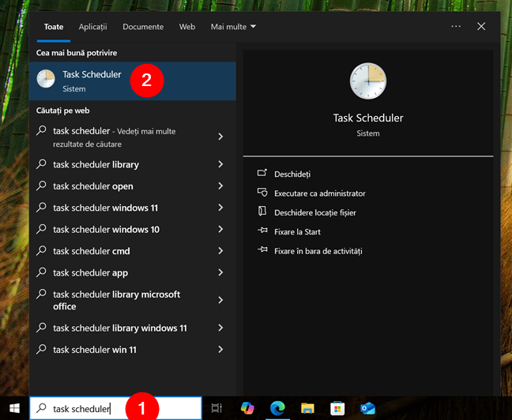Screen dimensions: 512x420
Task: Click the shield icon beside Executare ca administrator
Action: (x=262, y=192)
